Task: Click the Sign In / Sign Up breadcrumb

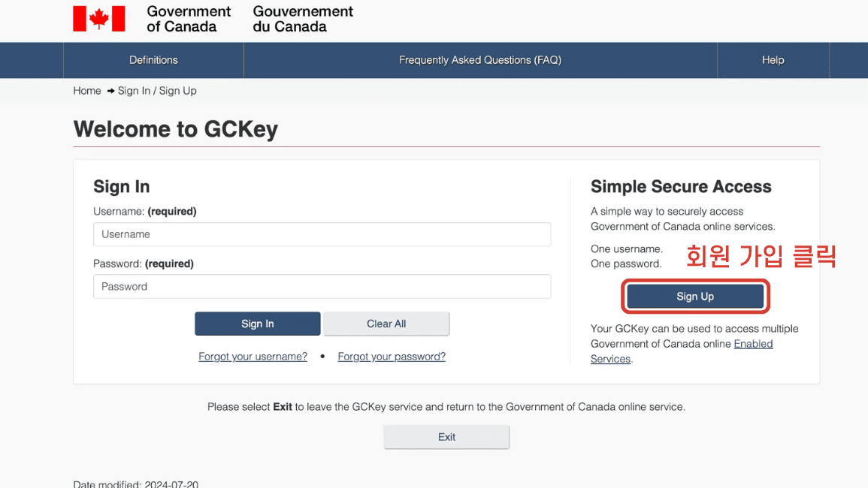Action: (x=157, y=91)
